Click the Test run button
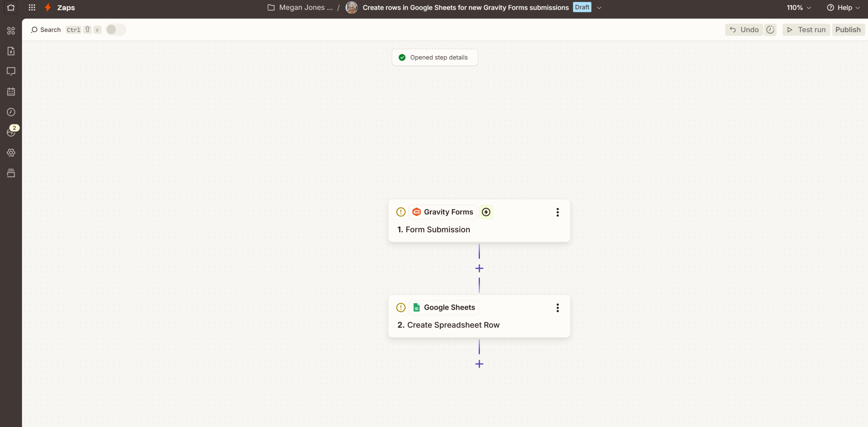 (806, 29)
